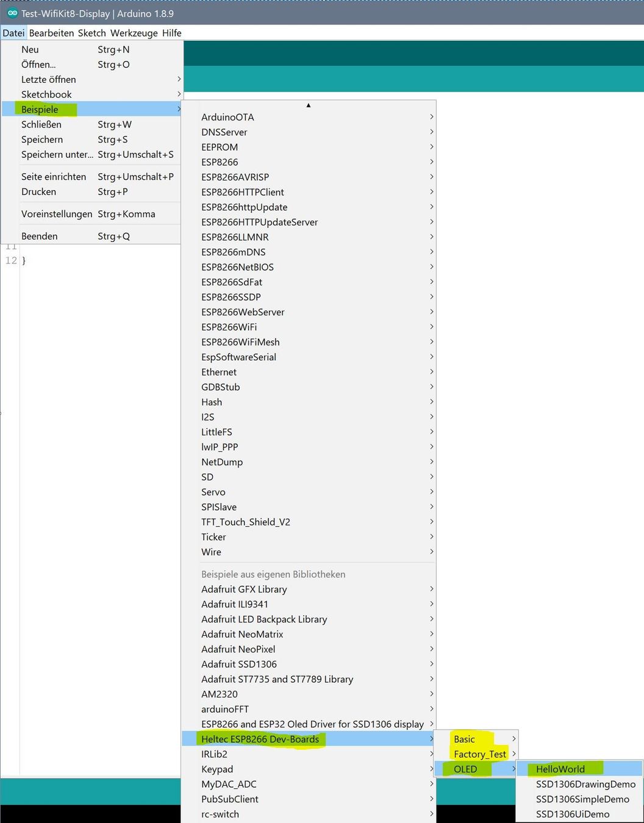This screenshot has height=823, width=644.
Task: Choose Speichern unter... menu entry
Action: point(91,154)
